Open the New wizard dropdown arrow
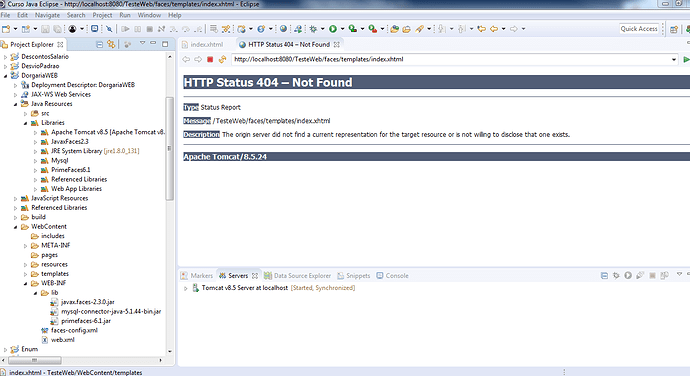The image size is (690, 376). click(15, 29)
